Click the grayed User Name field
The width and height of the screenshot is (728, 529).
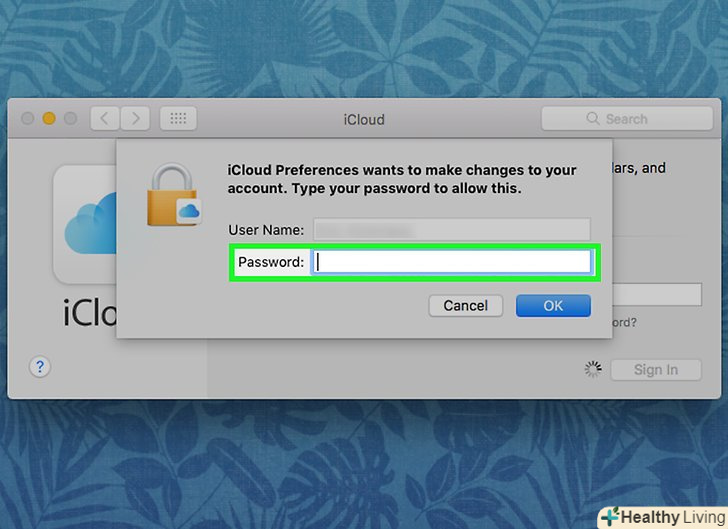pyautogui.click(x=452, y=229)
